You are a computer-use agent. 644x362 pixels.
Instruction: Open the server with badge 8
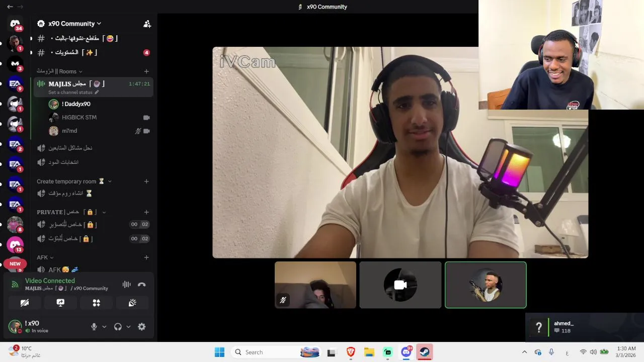point(15,225)
